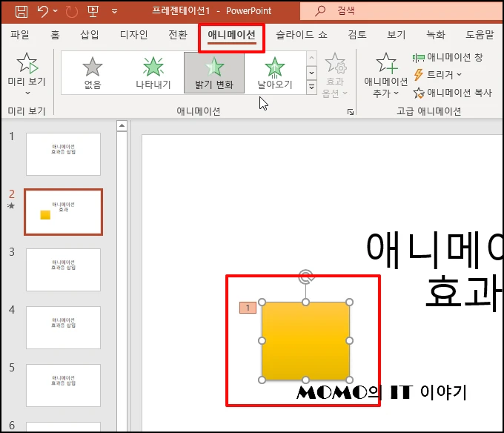Click the yellow square shape
The image size is (504, 433).
(305, 341)
